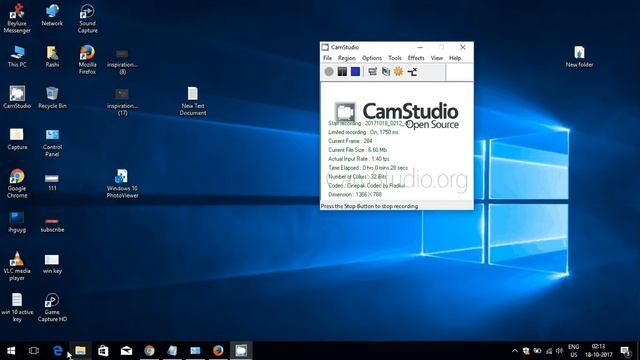Select the Mozilla Firefox desktop shortcut
The image size is (640, 360).
tap(87, 60)
